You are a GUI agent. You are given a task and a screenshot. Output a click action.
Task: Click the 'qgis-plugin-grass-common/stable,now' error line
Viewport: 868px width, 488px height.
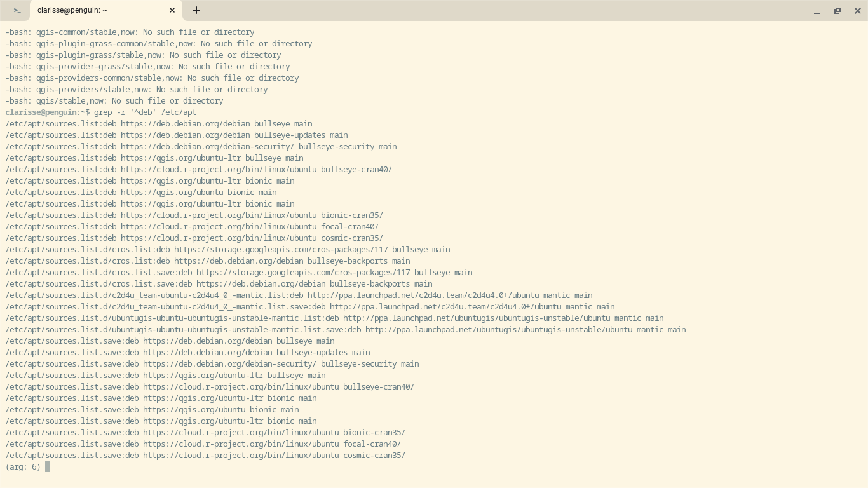[159, 44]
